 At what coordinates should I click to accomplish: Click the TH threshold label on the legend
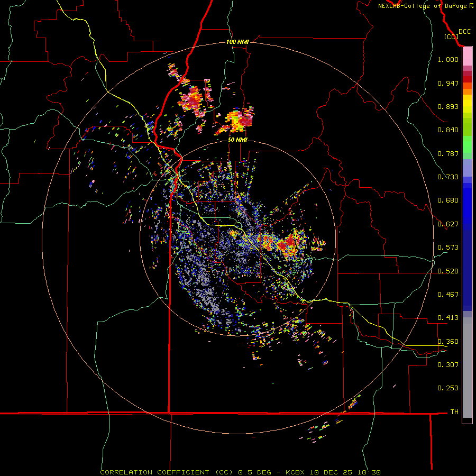pyautogui.click(x=454, y=412)
